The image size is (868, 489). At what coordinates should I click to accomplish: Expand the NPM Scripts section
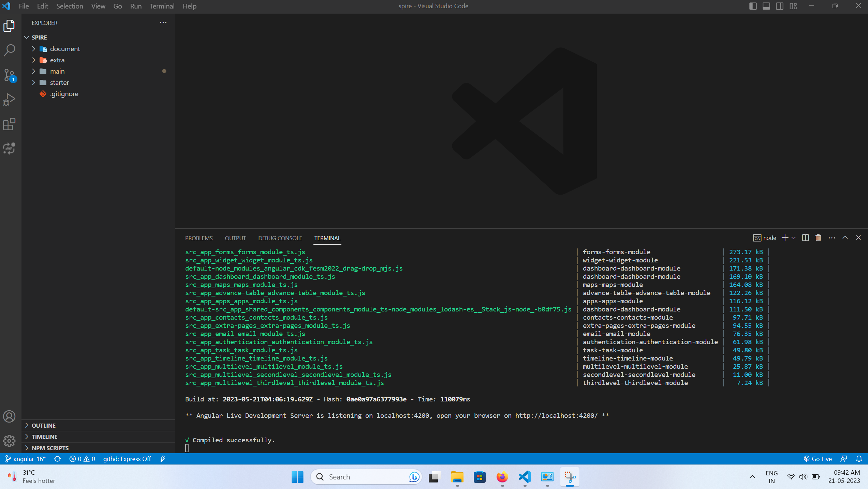point(98,448)
